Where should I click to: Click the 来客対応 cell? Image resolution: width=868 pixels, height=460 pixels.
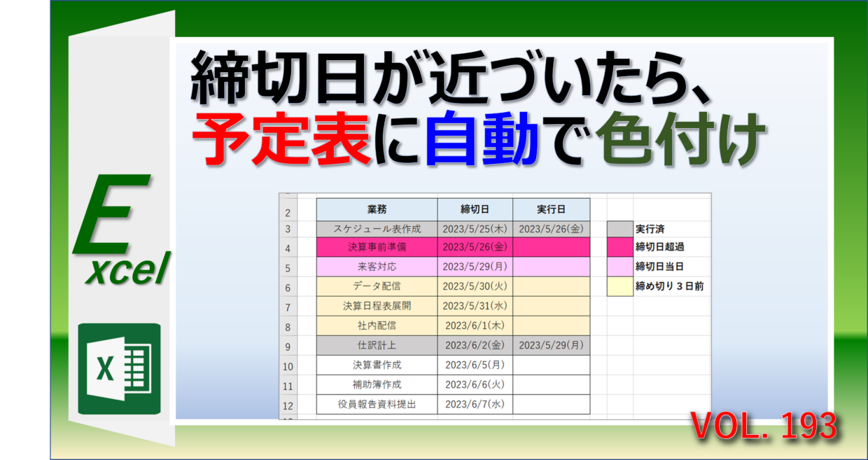[x=377, y=267]
